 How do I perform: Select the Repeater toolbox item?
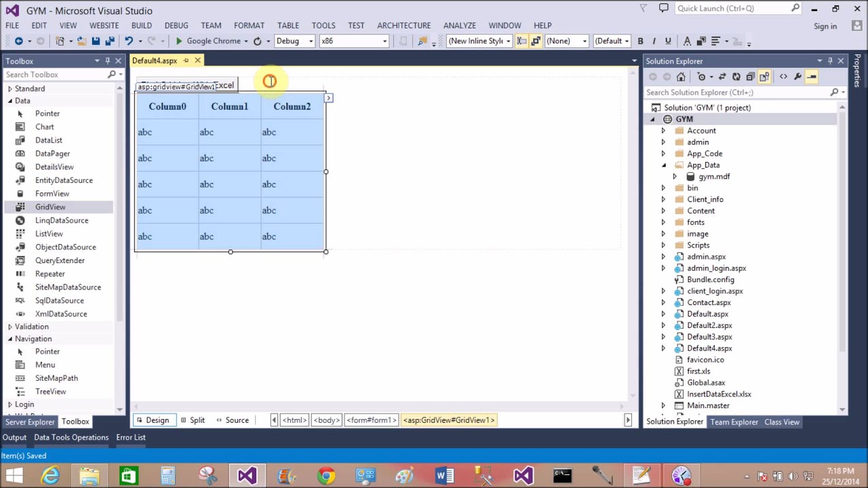click(50, 274)
